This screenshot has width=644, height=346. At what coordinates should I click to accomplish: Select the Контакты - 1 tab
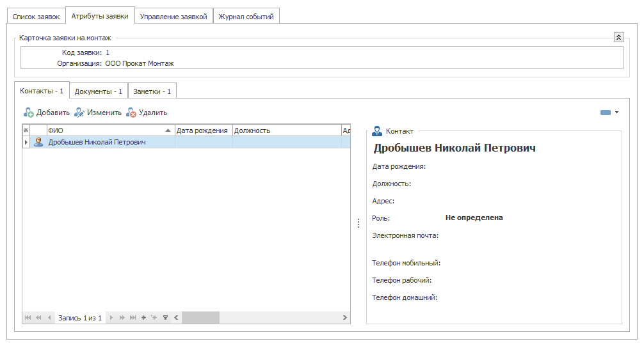coord(42,91)
